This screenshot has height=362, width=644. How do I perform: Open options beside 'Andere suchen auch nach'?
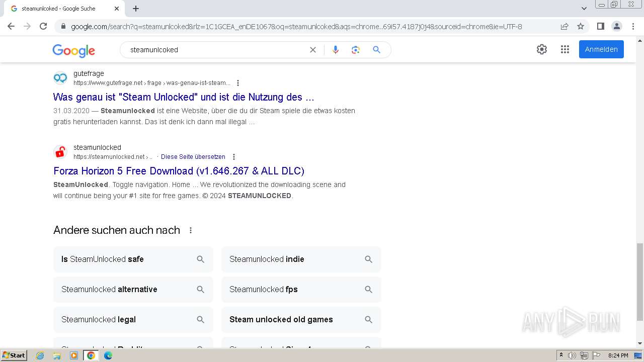click(191, 230)
